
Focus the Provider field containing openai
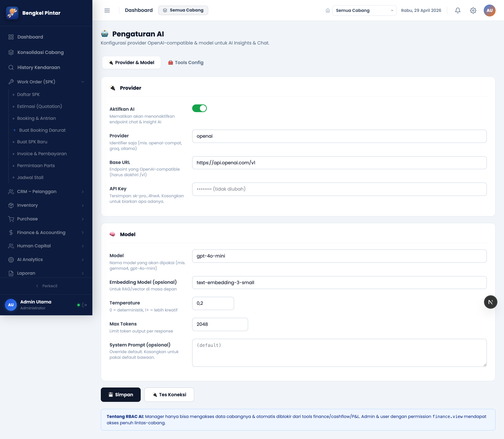(x=339, y=136)
